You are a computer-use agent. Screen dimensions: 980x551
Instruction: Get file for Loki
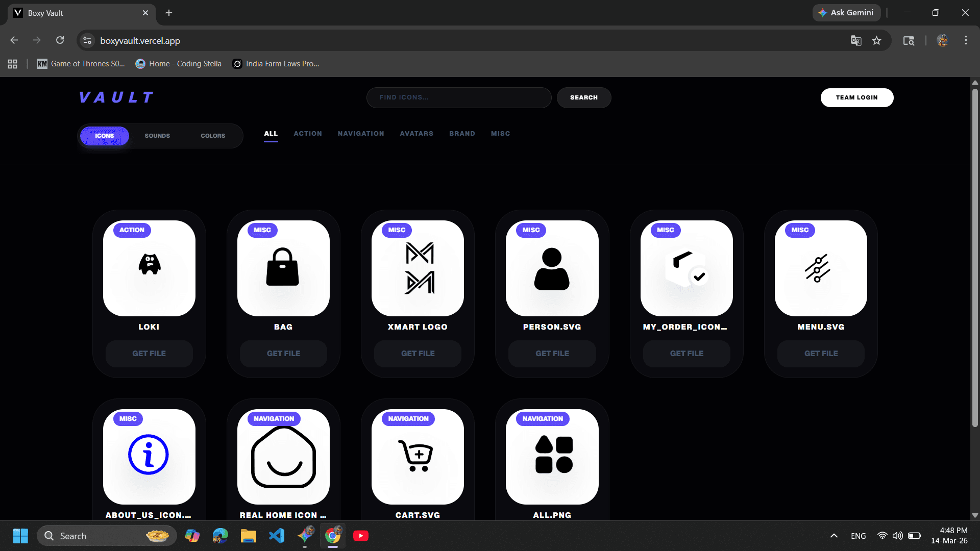click(149, 354)
